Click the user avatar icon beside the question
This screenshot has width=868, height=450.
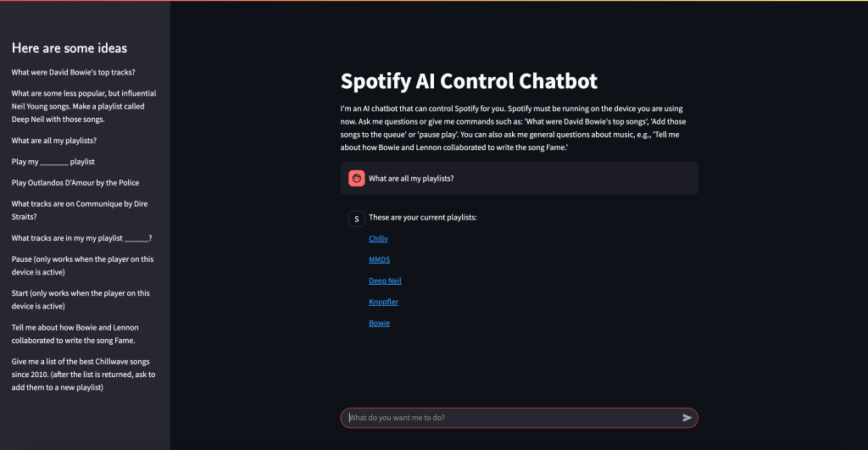pos(357,178)
